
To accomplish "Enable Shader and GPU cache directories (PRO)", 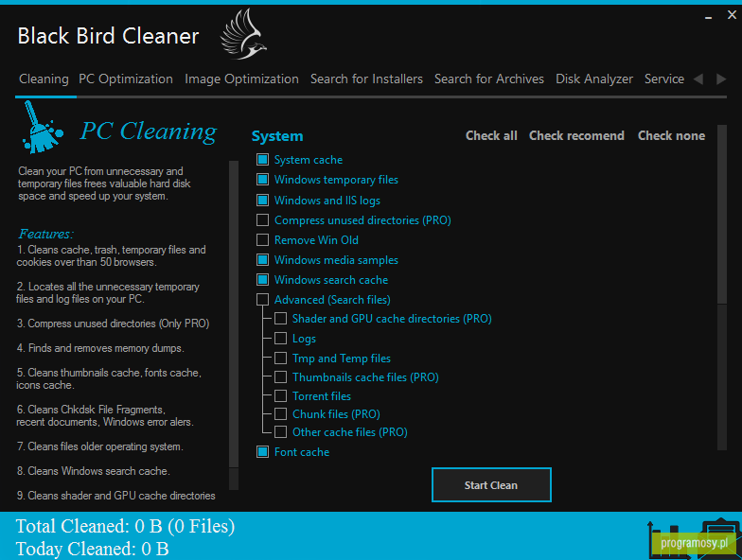I will point(280,318).
